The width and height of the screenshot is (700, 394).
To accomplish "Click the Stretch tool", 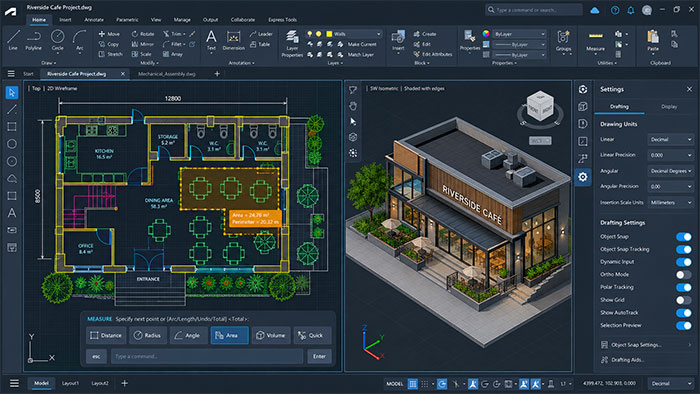I will [110, 54].
